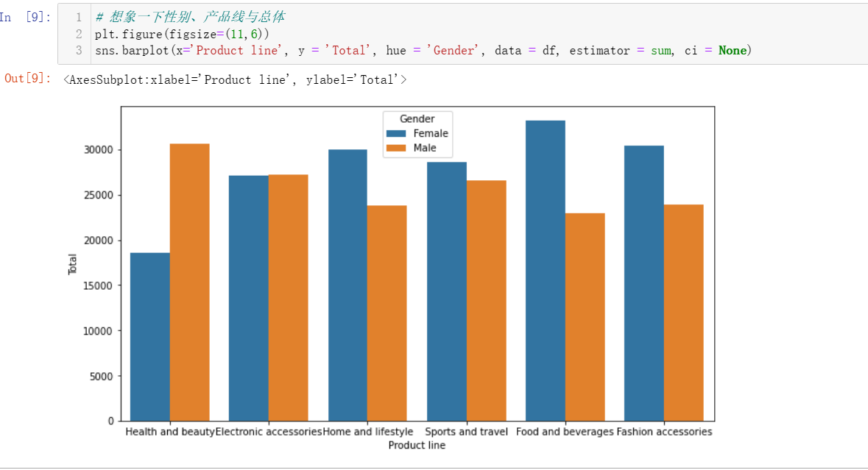Click the AxesSubplot output text
The width and height of the screenshot is (868, 470).
pyautogui.click(x=235, y=79)
